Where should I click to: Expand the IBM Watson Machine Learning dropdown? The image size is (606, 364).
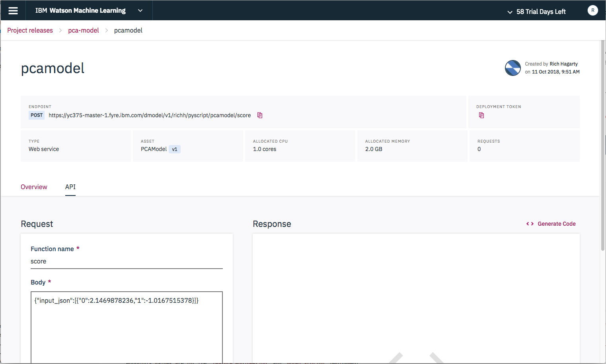coord(140,11)
